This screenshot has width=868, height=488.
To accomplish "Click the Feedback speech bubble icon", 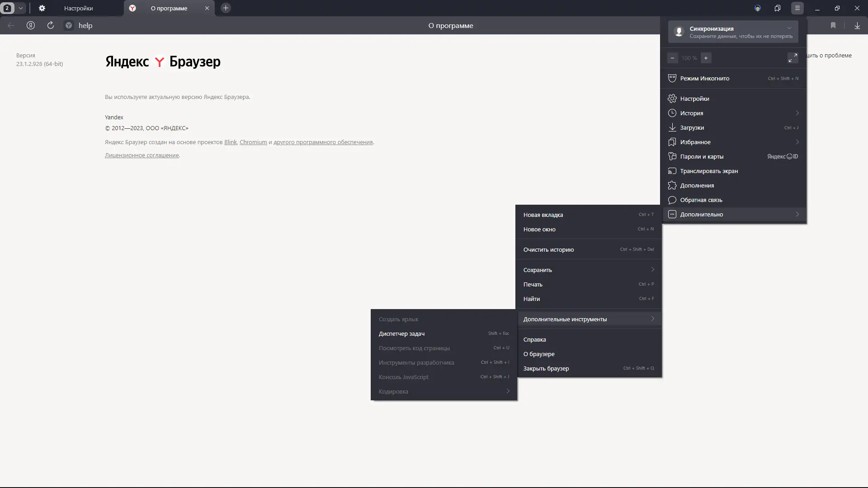I will [x=672, y=200].
